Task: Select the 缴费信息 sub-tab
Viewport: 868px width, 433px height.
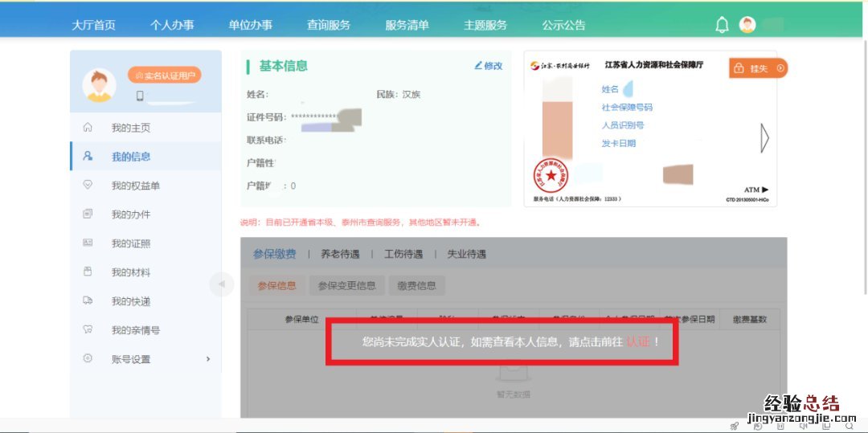Action: click(x=416, y=285)
